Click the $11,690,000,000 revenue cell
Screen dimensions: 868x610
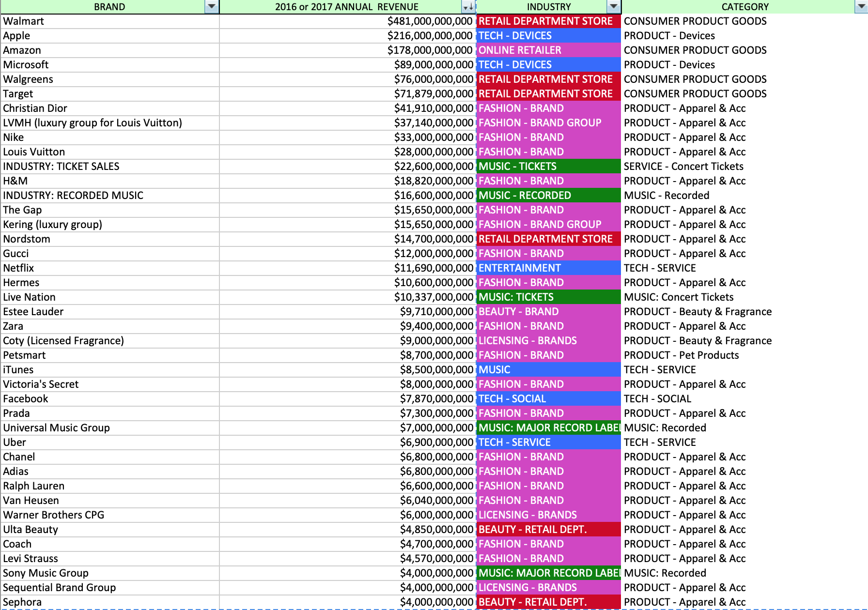[348, 268]
